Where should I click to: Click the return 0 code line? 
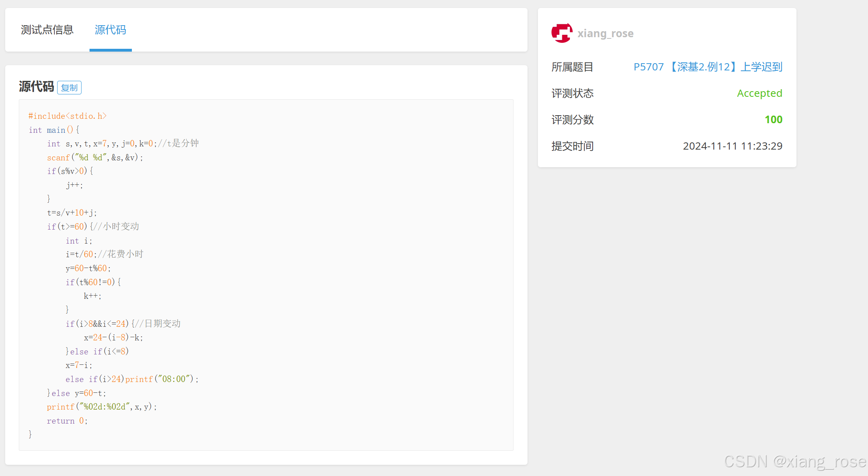(67, 421)
